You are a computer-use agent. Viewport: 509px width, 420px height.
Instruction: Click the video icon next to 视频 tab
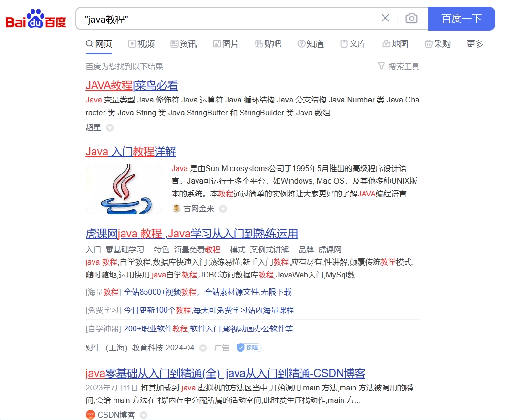point(131,43)
